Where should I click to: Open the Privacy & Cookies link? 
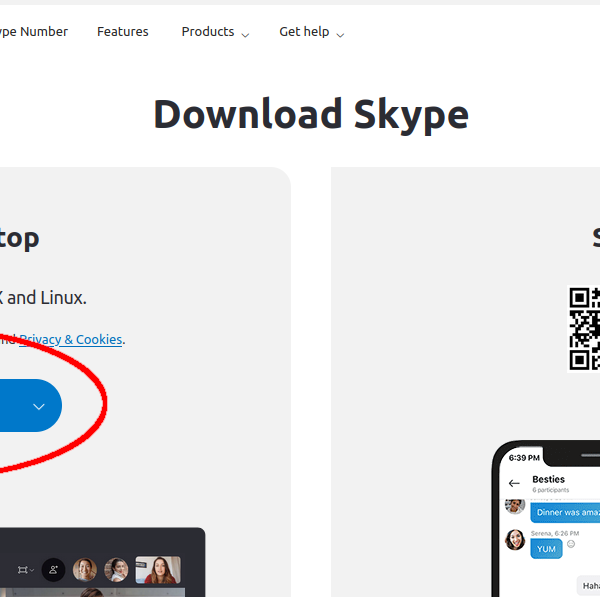click(x=70, y=339)
